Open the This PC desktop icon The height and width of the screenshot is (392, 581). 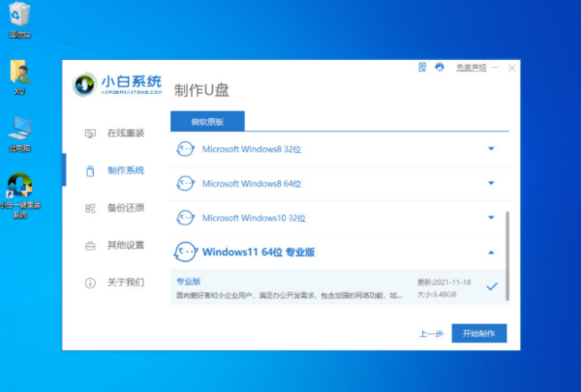(20, 135)
